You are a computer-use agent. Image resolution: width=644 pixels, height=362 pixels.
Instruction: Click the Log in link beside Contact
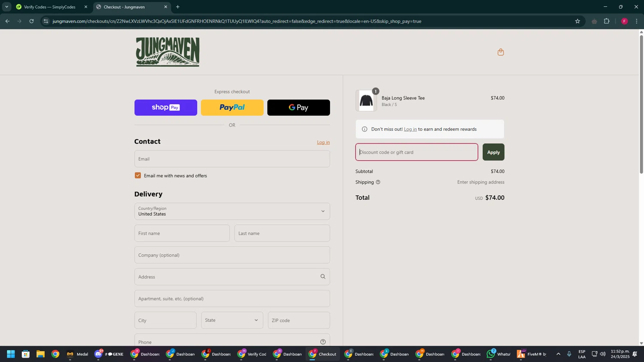[x=323, y=142]
